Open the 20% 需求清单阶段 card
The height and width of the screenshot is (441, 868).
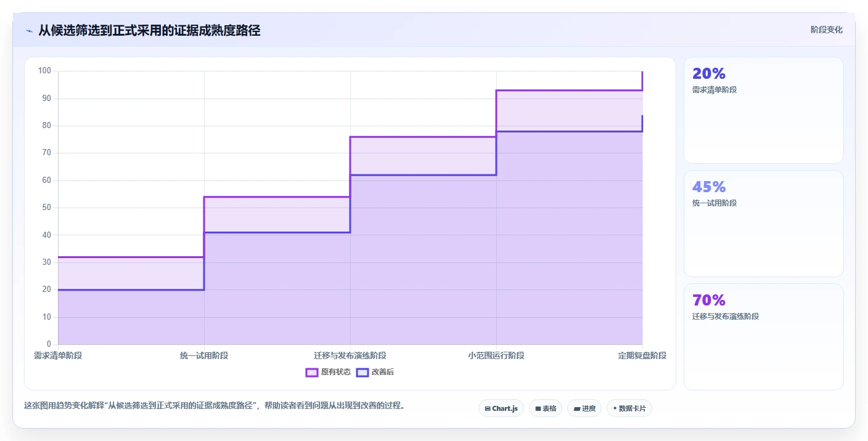[763, 110]
